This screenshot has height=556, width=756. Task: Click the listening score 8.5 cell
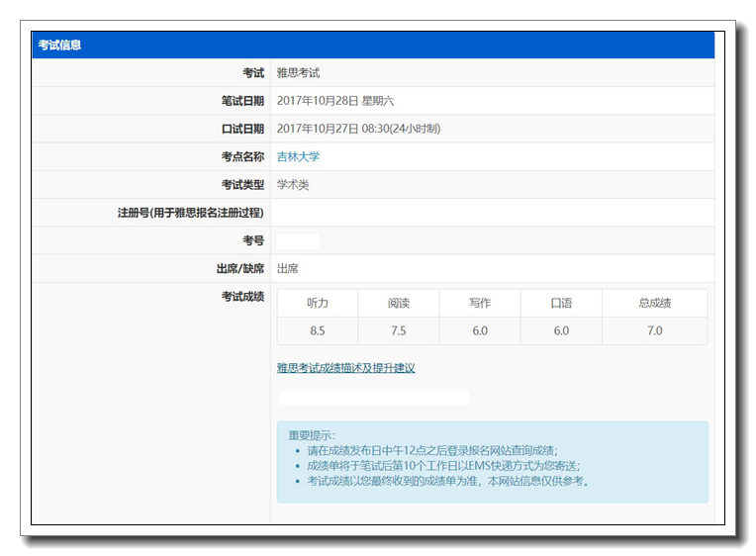click(318, 330)
